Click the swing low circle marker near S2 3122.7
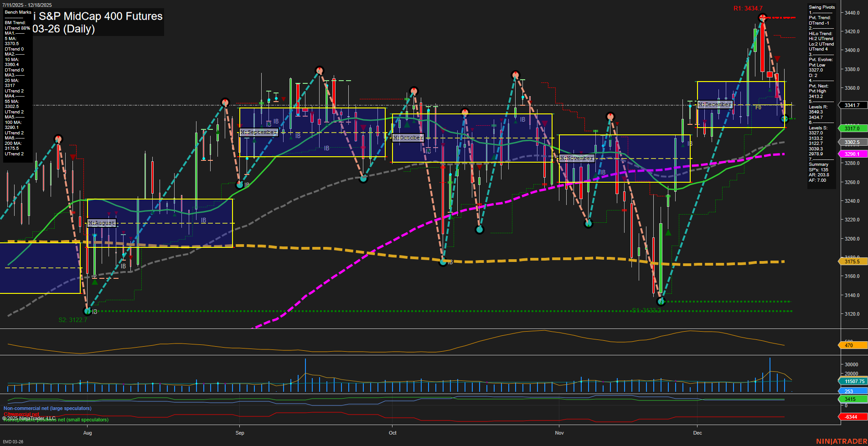 (87, 311)
